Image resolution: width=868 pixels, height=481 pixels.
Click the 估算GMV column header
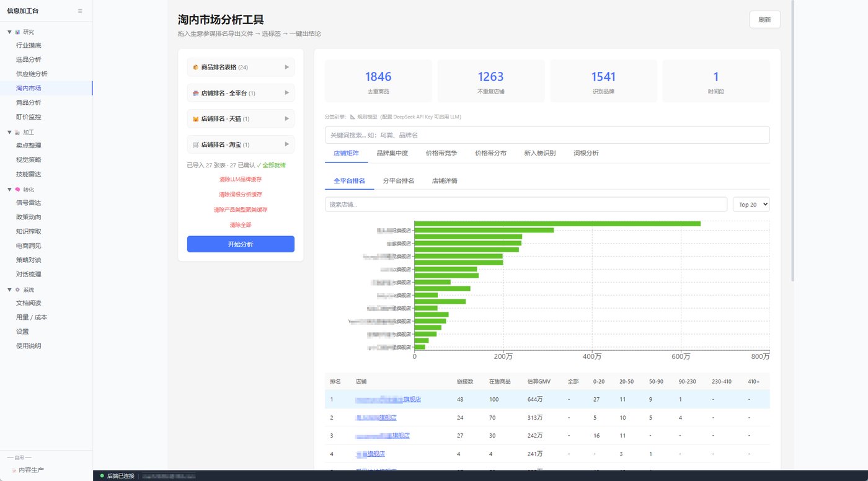coord(538,381)
